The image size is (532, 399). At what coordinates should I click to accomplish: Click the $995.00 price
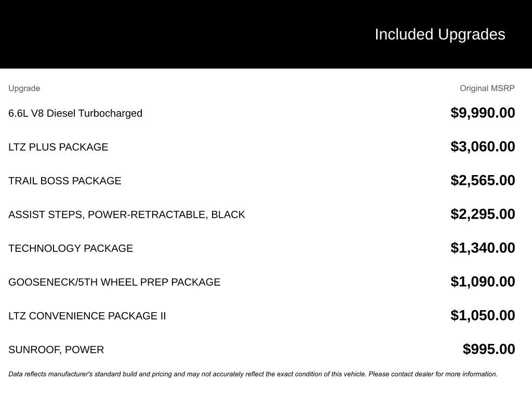(489, 349)
